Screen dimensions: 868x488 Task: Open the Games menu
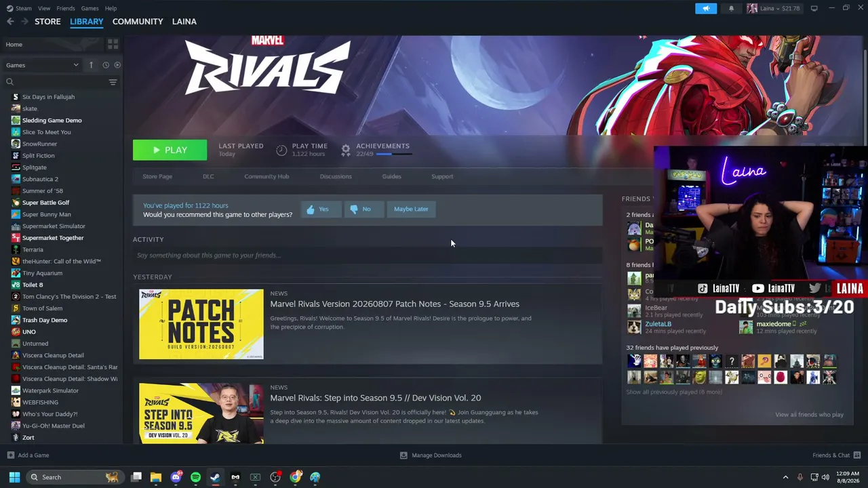[90, 8]
